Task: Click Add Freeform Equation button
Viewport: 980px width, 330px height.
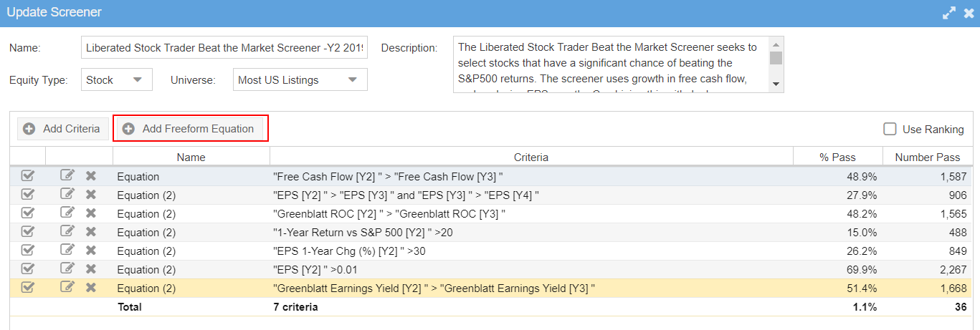Action: coord(191,129)
